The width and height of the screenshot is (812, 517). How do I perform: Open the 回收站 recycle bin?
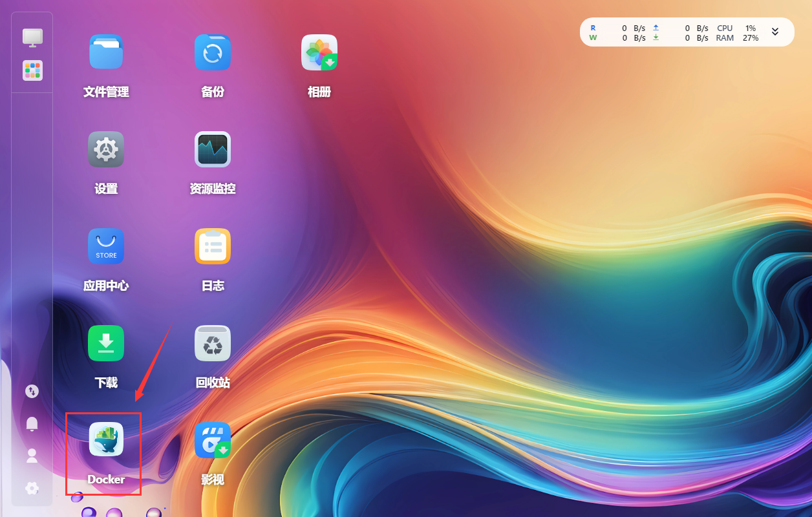213,343
